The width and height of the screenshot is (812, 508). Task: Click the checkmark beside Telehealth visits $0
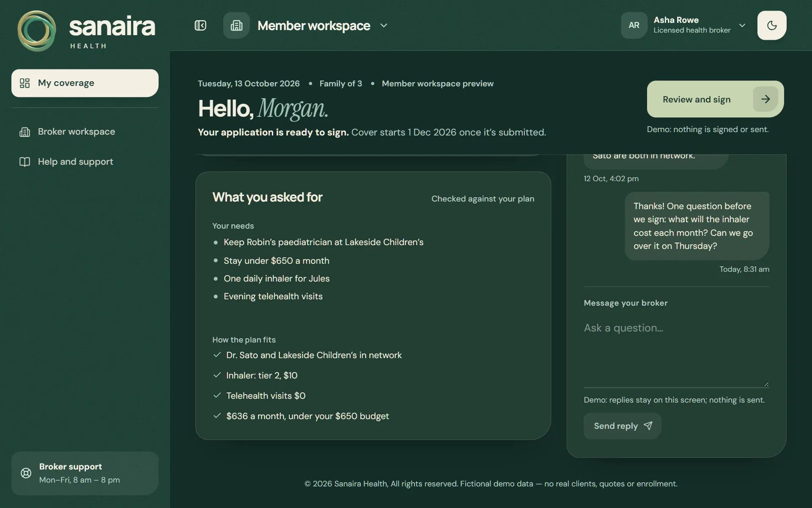(217, 395)
